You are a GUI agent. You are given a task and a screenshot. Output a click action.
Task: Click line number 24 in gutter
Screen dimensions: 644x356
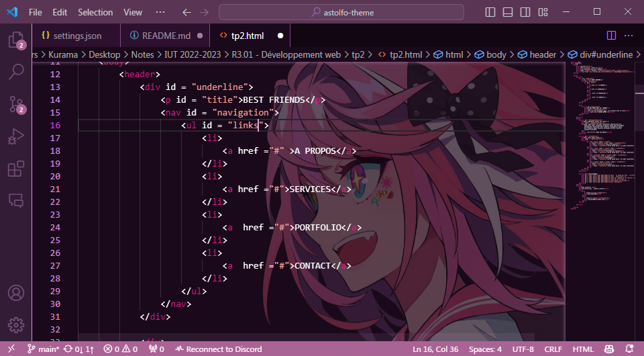click(55, 227)
